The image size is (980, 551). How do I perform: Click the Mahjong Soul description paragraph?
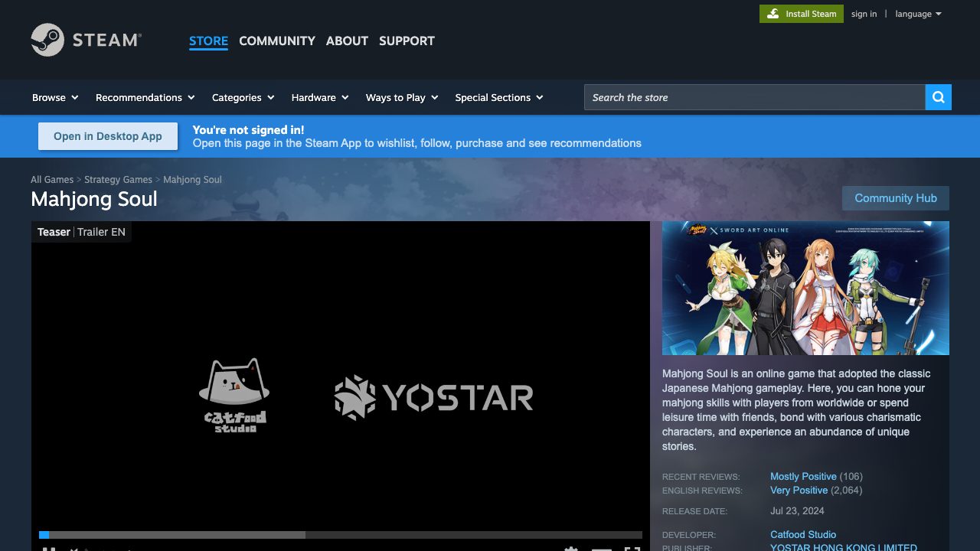tap(797, 409)
